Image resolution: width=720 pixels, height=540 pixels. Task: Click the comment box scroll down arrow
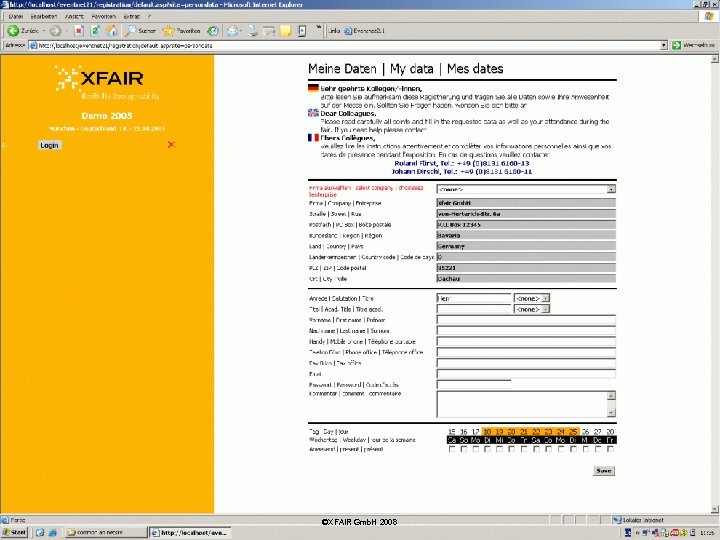pos(611,412)
